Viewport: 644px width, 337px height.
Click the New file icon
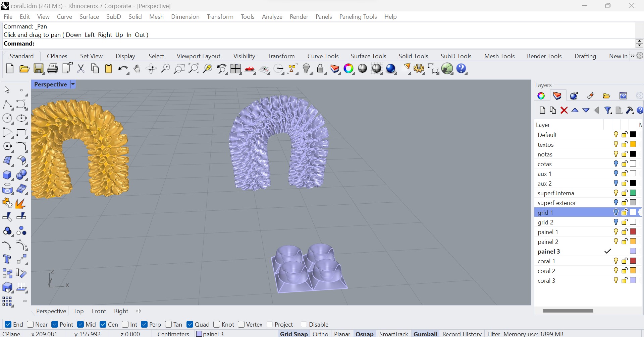(10, 69)
